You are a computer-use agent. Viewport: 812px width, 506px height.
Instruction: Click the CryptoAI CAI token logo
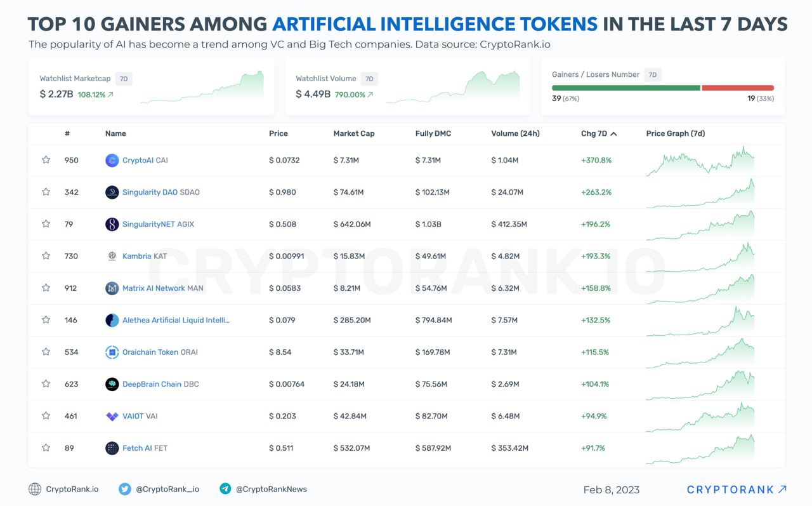tap(112, 161)
